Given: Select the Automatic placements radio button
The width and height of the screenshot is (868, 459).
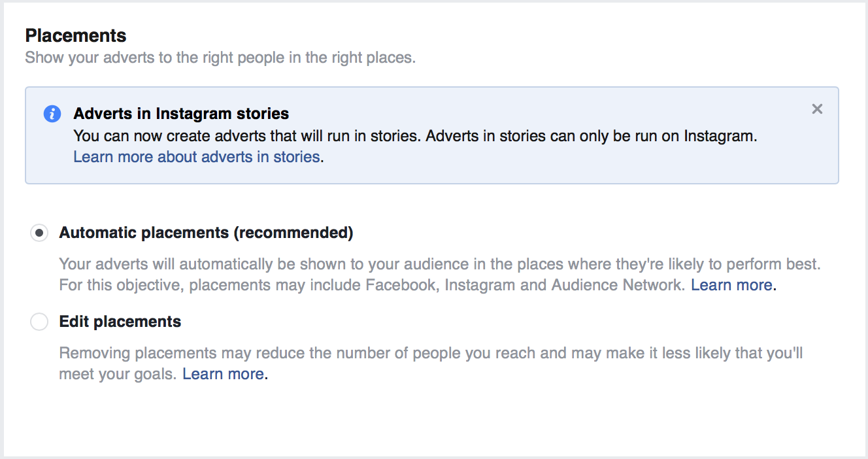Looking at the screenshot, I should click(39, 233).
